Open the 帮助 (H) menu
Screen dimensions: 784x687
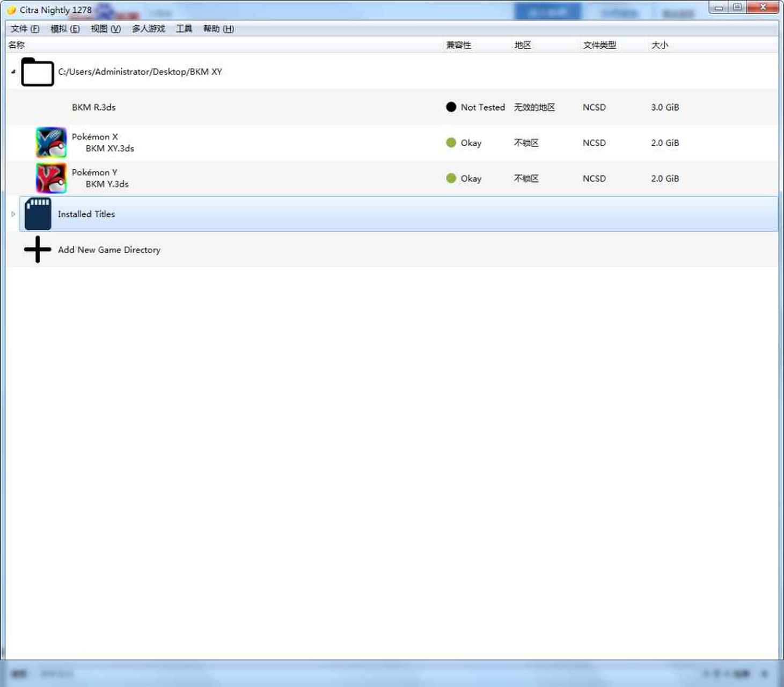tap(218, 28)
